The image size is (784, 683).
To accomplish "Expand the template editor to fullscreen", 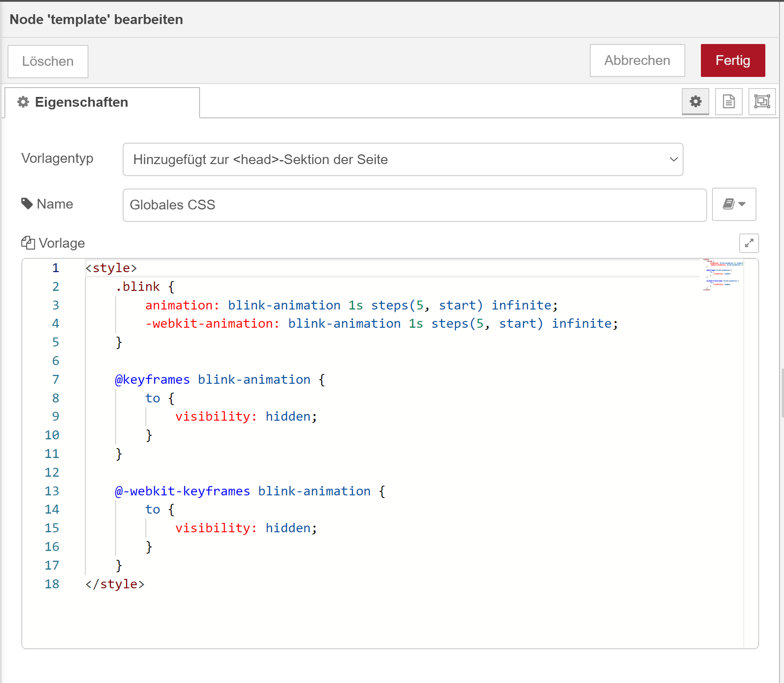I will (749, 243).
